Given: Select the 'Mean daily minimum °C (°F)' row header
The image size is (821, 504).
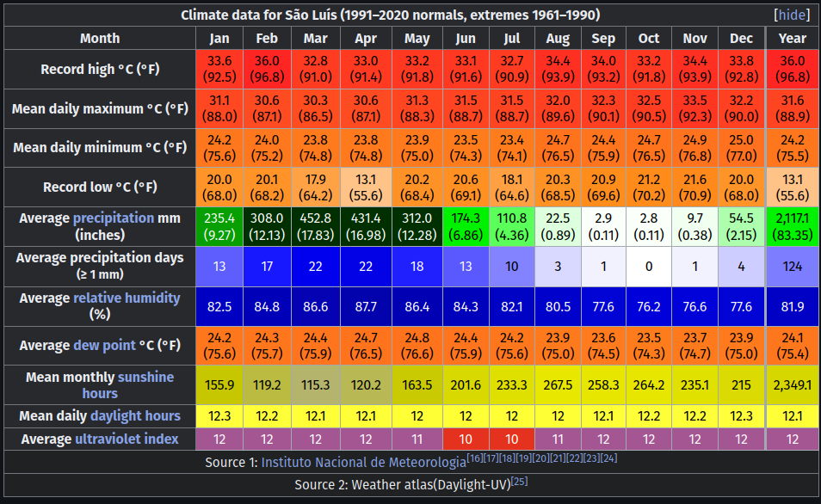Looking at the screenshot, I should [100, 148].
